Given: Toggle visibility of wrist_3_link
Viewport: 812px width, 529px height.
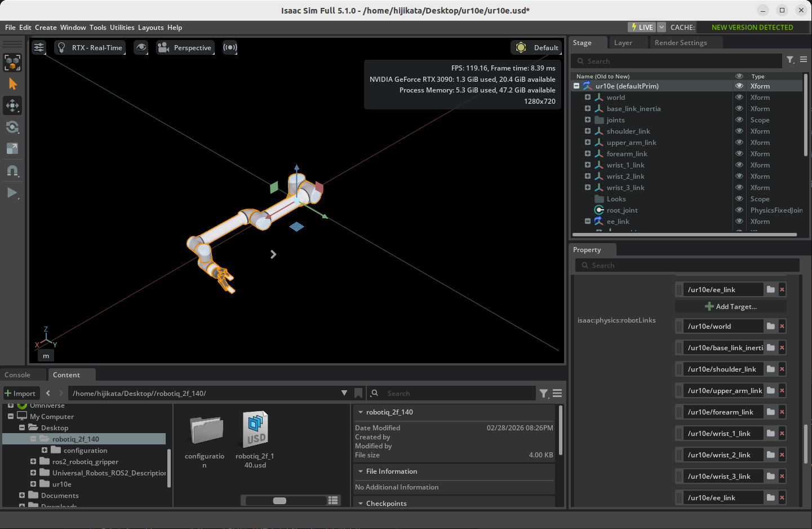Looking at the screenshot, I should tap(739, 188).
